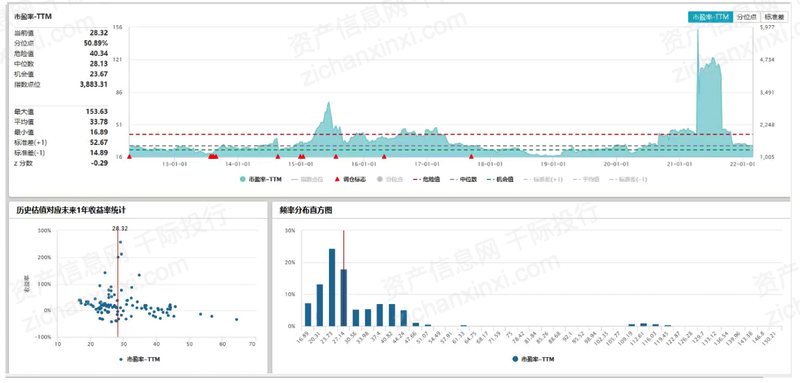Click the small histogram bar at 112.61
The image size is (800, 383).
pos(643,324)
